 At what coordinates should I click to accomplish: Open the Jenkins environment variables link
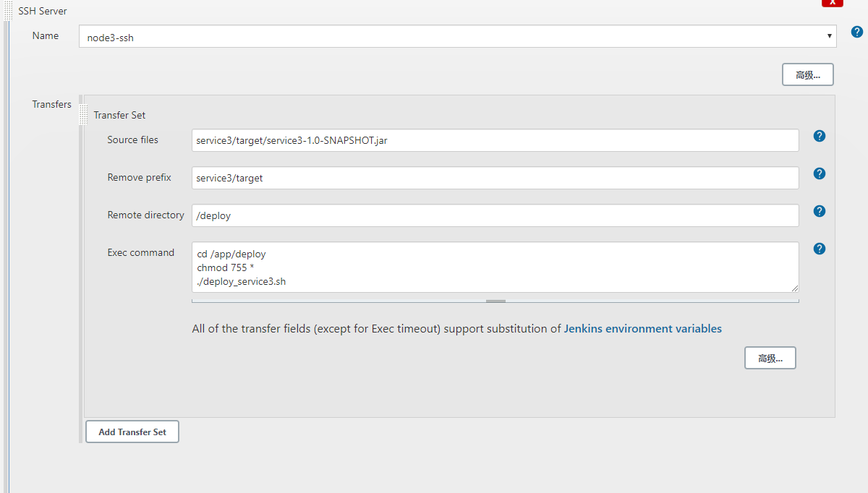642,328
